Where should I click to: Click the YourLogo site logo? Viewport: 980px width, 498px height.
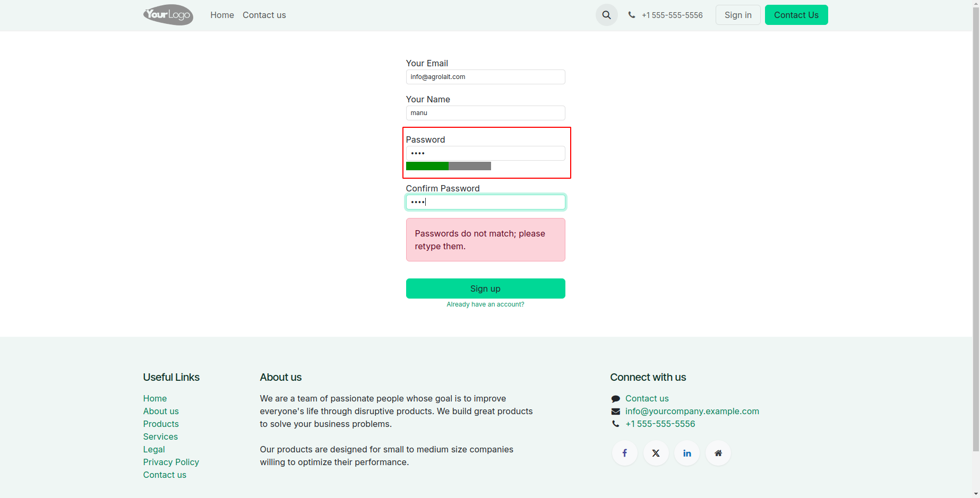tap(168, 15)
